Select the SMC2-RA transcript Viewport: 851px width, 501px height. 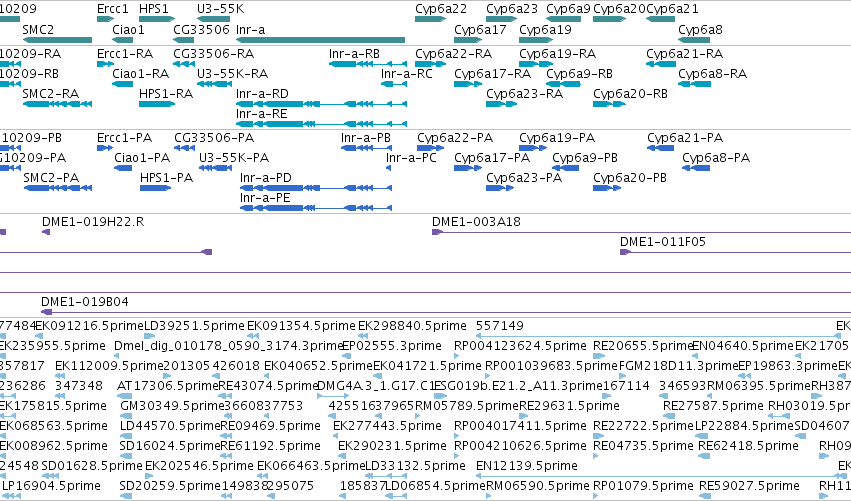[58, 104]
